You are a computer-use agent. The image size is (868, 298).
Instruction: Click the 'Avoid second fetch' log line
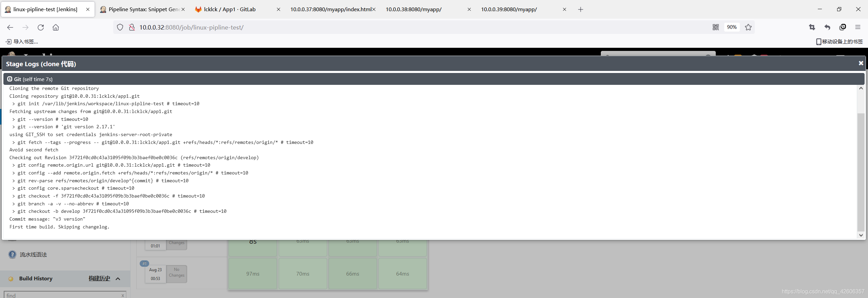[x=34, y=150]
